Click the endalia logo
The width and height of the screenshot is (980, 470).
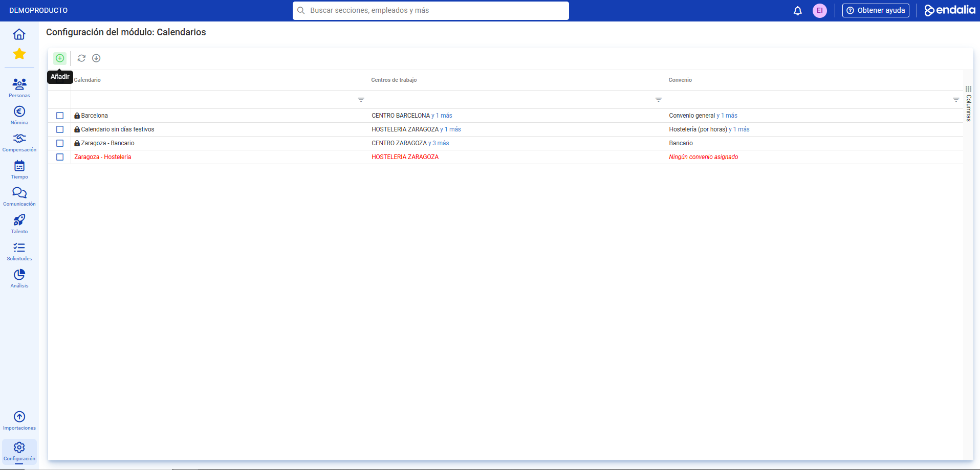pyautogui.click(x=950, y=10)
